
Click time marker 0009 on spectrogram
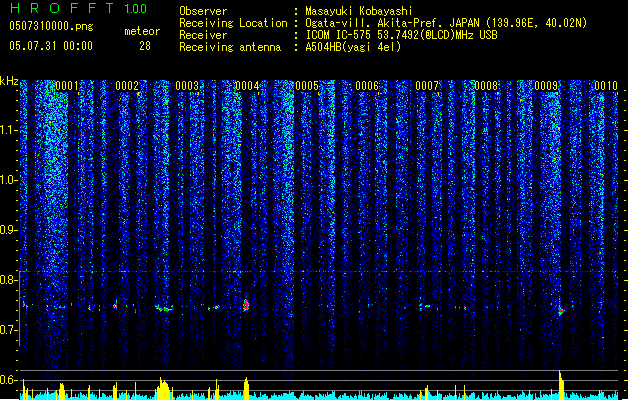point(546,86)
